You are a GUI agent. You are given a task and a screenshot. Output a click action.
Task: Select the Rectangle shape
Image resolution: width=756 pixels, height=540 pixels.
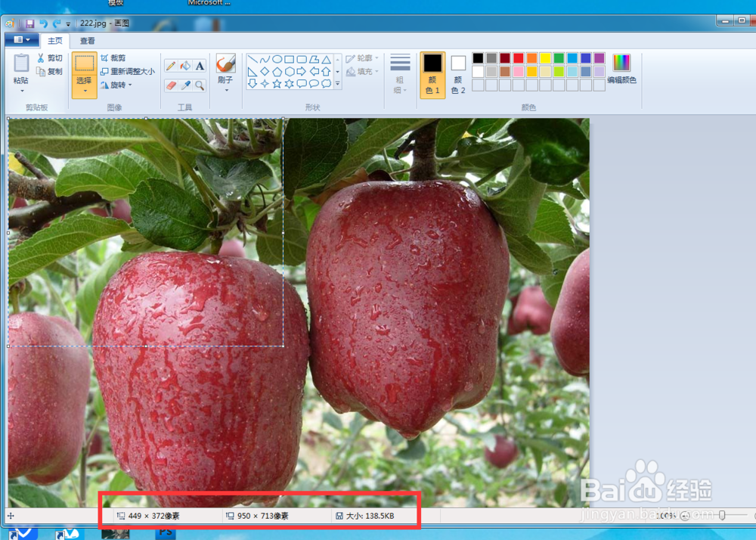tap(290, 59)
